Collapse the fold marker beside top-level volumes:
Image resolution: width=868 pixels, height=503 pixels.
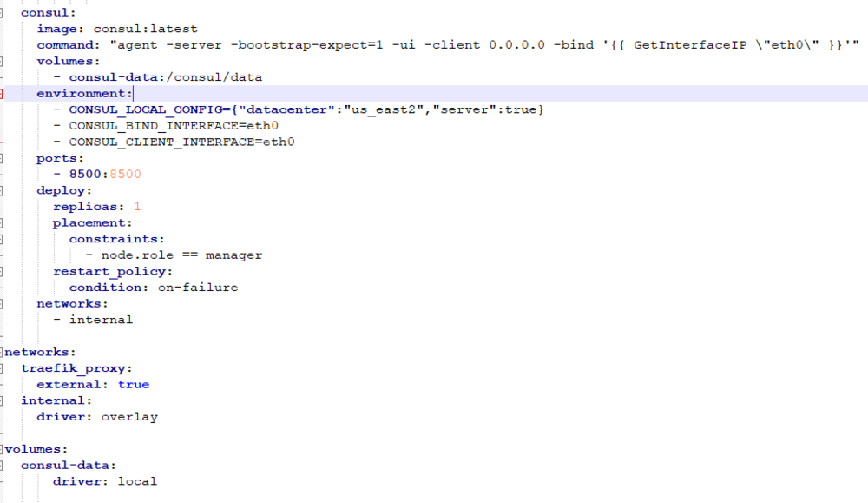(1, 449)
